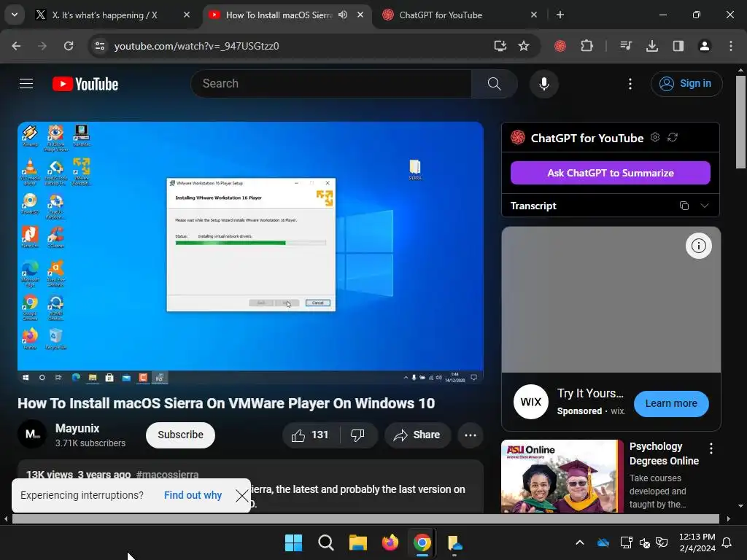This screenshot has width=747, height=560.
Task: Subscribe to the Mayunix channel
Action: 181,435
